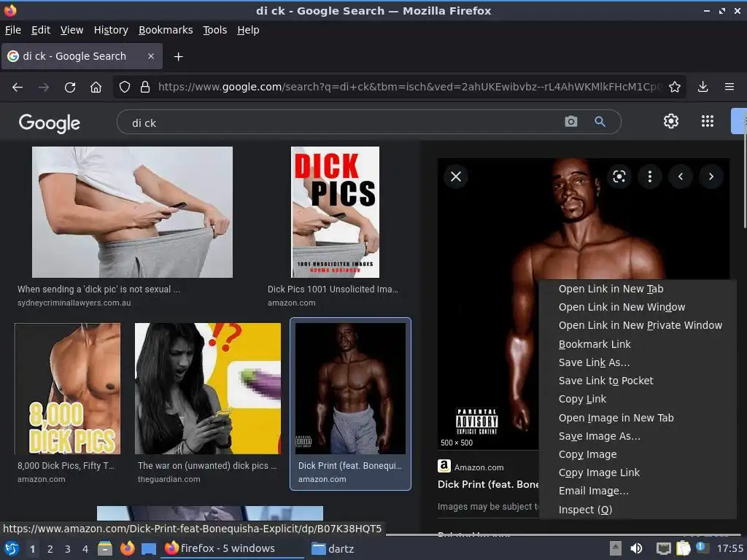
Task: Open the File menu
Action: (x=13, y=30)
